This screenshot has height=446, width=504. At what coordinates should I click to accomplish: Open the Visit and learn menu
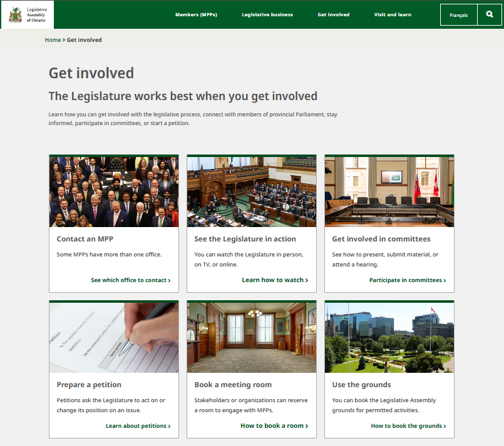coord(393,14)
